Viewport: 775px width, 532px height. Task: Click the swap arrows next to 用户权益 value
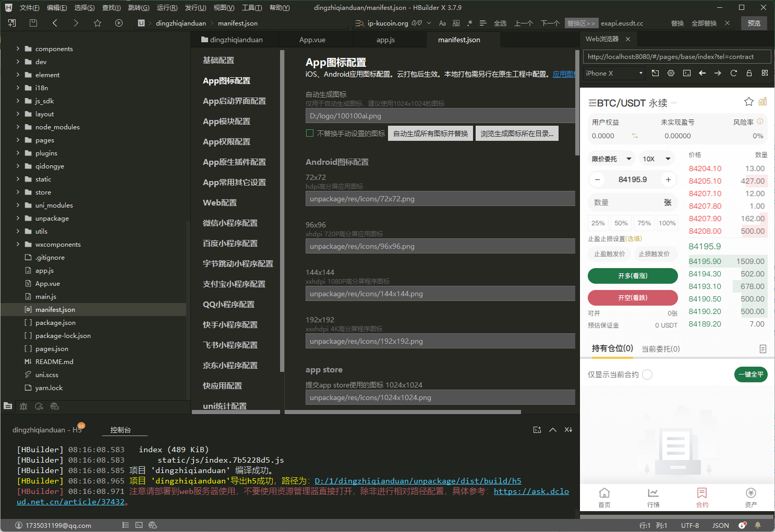pos(635,136)
